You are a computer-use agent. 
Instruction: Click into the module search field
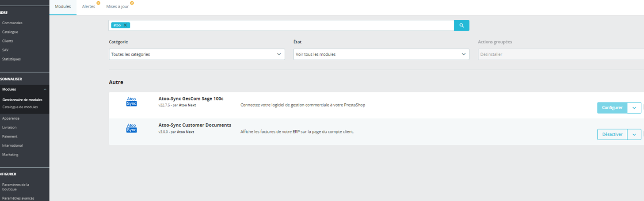292,25
